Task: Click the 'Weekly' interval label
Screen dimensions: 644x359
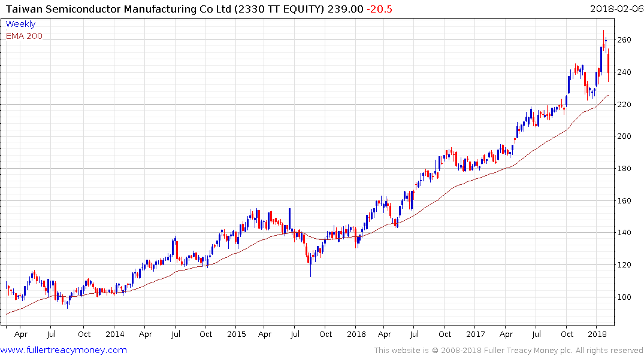Action: pyautogui.click(x=20, y=24)
